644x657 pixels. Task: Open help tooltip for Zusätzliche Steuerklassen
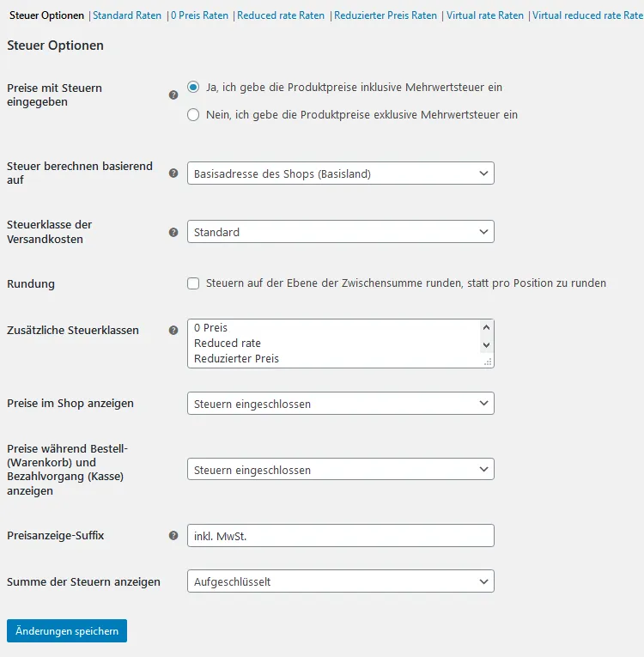click(173, 330)
